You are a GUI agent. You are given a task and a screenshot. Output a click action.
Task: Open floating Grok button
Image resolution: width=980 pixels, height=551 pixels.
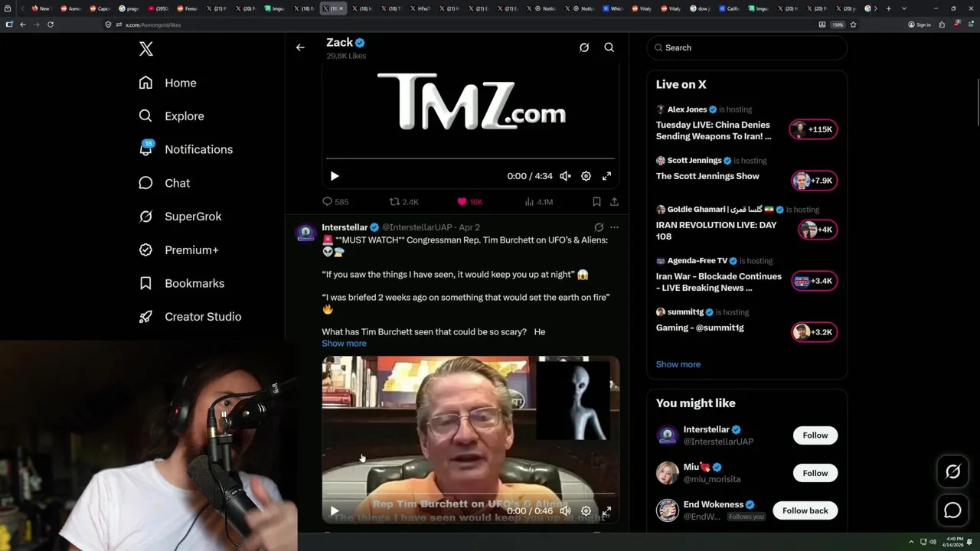tap(952, 472)
